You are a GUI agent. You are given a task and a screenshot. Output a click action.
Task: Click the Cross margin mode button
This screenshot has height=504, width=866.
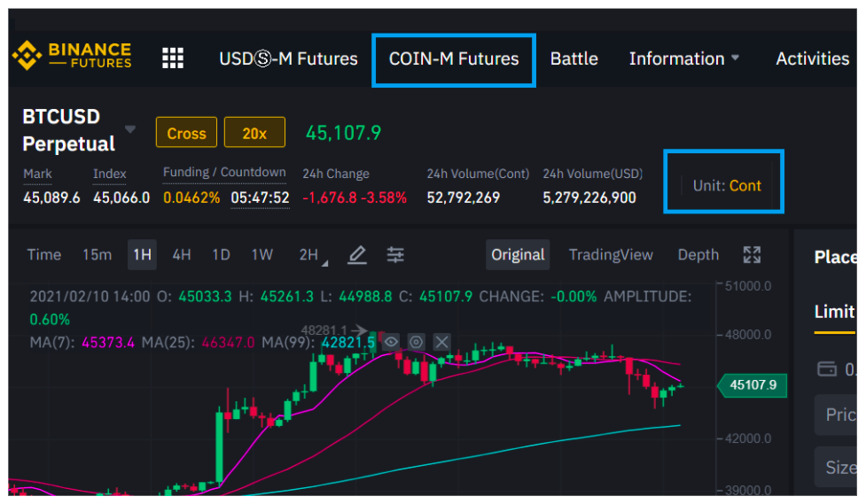point(186,134)
